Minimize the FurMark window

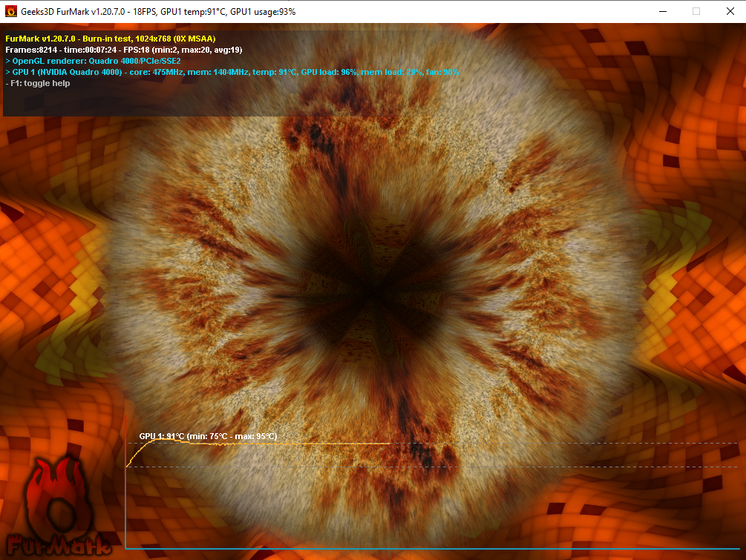pyautogui.click(x=663, y=11)
